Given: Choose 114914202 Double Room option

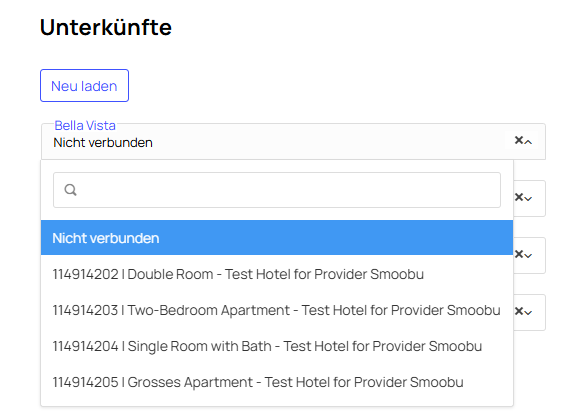Looking at the screenshot, I should (x=277, y=274).
